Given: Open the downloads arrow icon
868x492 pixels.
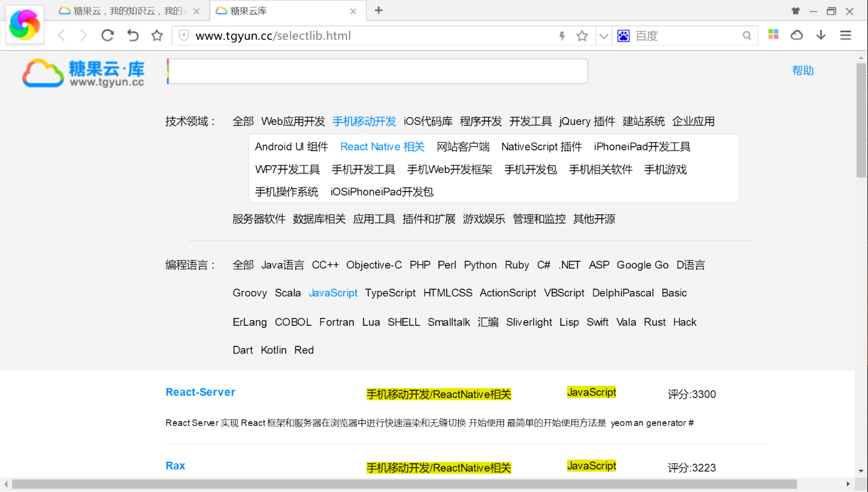Looking at the screenshot, I should 821,35.
